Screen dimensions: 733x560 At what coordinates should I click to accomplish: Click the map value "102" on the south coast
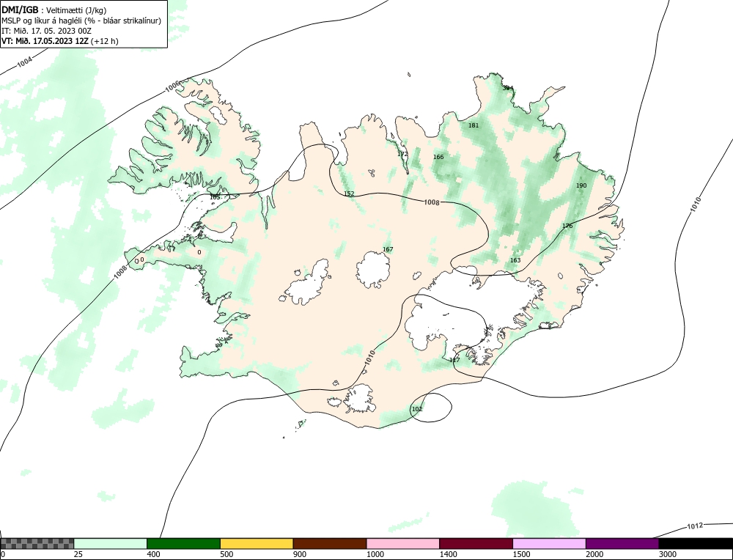tap(417, 409)
